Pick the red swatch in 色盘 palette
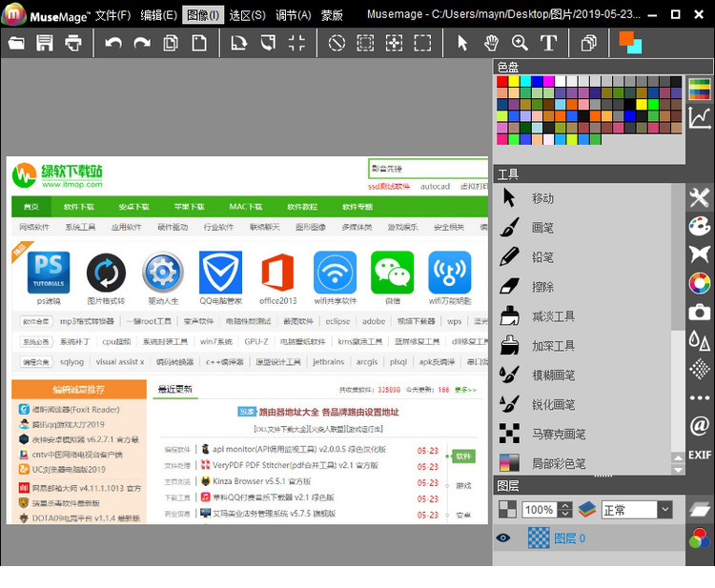The width and height of the screenshot is (715, 588). point(502,82)
